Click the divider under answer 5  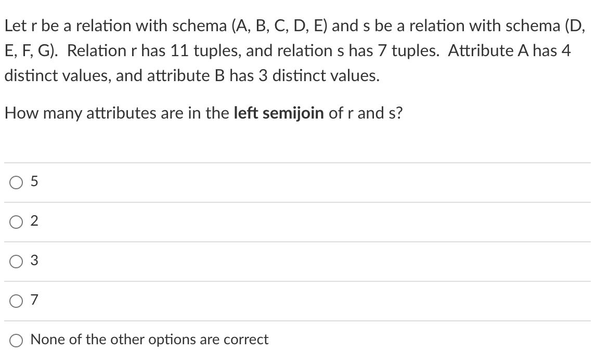click(x=298, y=202)
